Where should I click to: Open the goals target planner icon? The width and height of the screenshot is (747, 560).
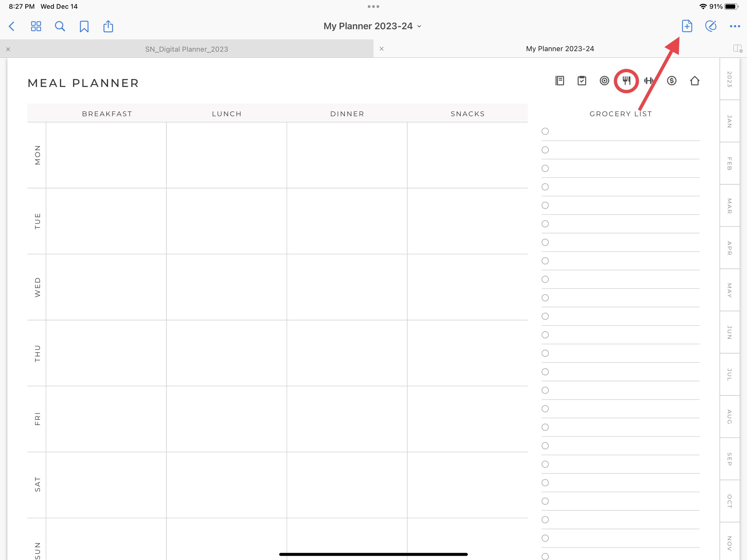(x=604, y=81)
